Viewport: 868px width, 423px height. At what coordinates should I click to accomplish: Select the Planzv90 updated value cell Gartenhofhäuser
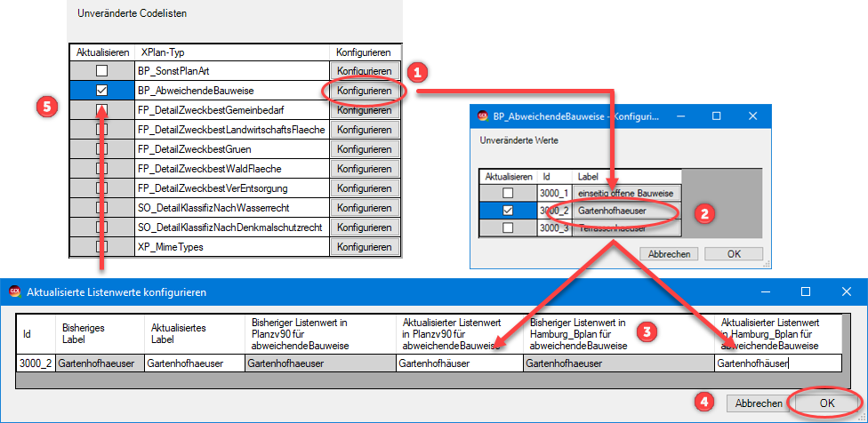458,363
